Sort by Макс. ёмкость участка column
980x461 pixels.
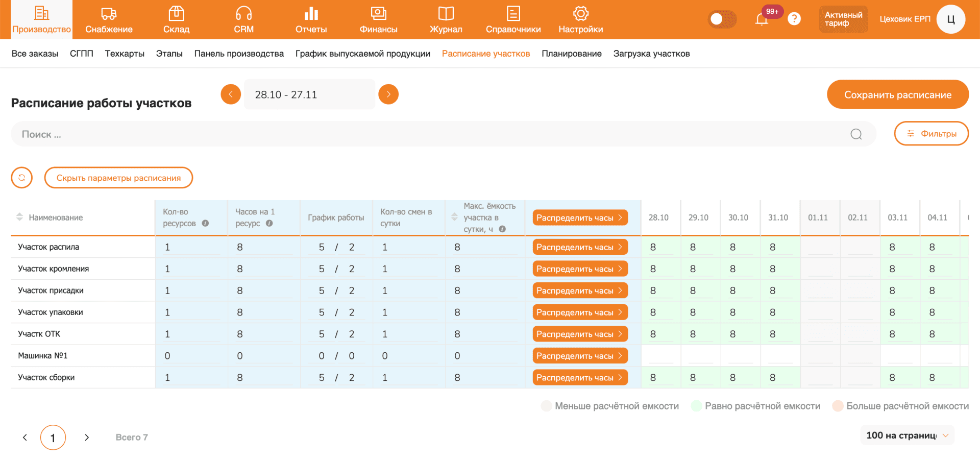click(454, 217)
